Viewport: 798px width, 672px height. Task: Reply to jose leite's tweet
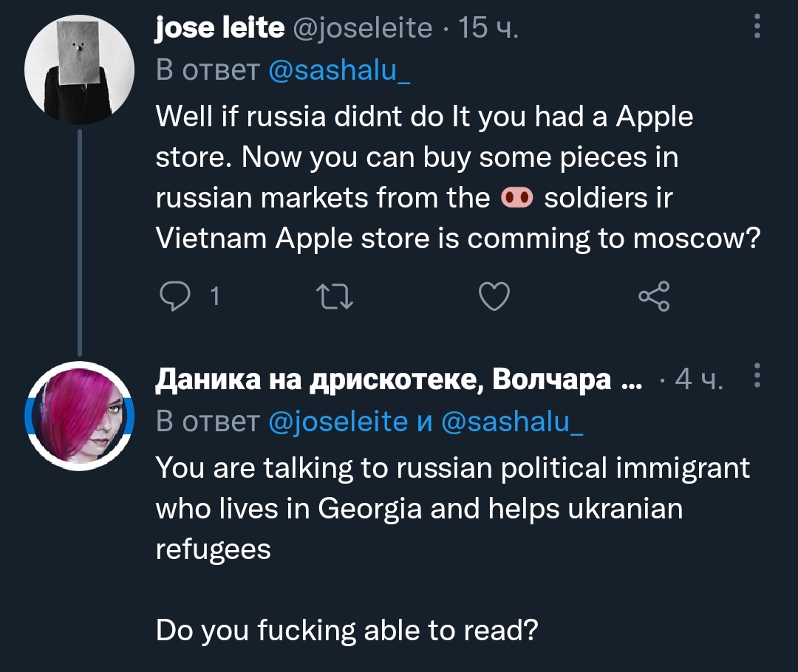point(175,297)
